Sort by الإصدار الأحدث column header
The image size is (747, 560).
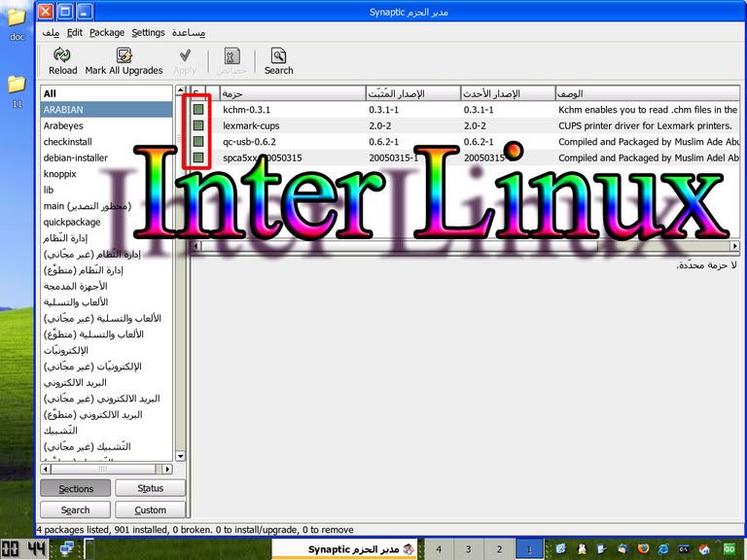pos(508,93)
